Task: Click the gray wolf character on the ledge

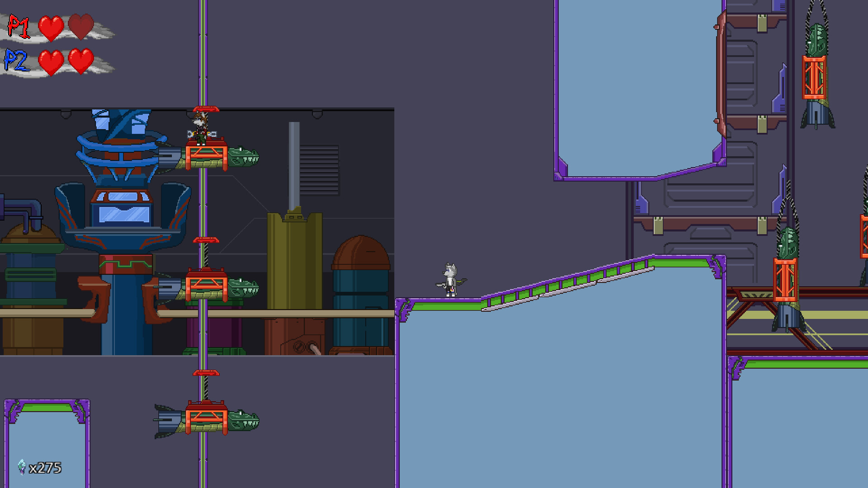Action: coord(451,280)
